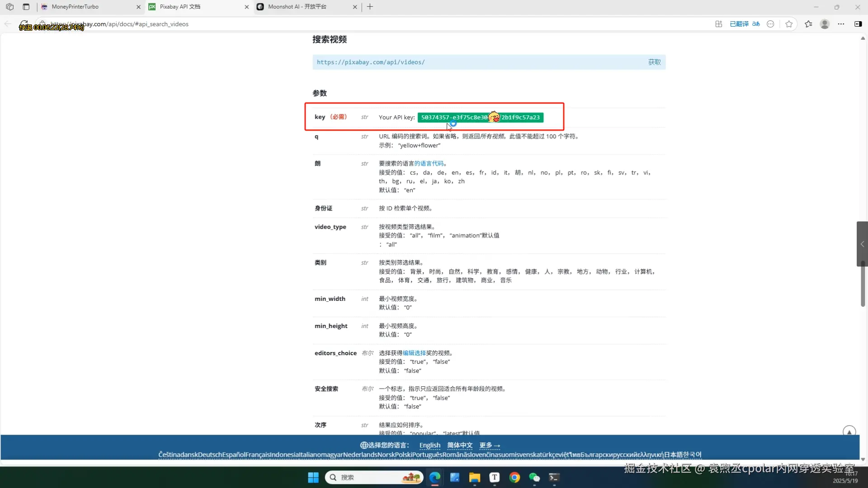The image size is (868, 488).
Task: Switch to the MoneyPrinterTurbo tab
Action: click(x=91, y=7)
